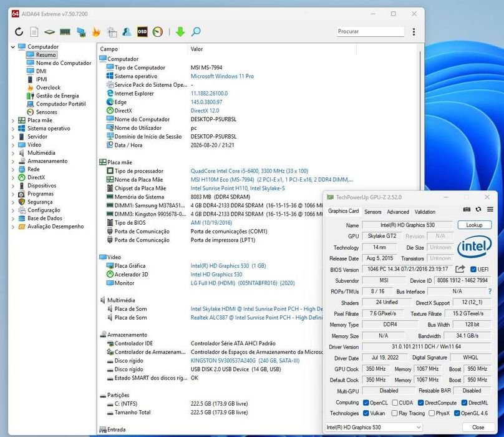This screenshot has height=437, width=504.
Task: Open the KINGSTON SV300S37A240G disk link
Action: [x=245, y=361]
